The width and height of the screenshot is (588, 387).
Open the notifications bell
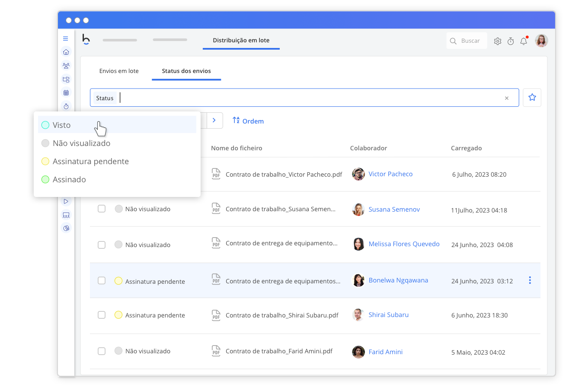coord(524,41)
